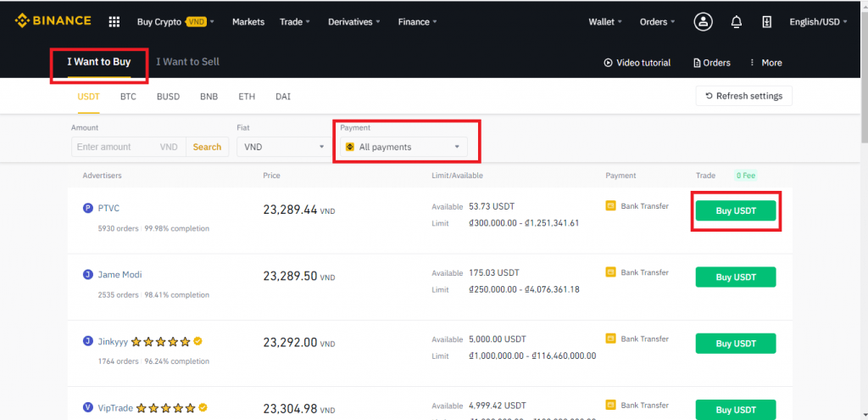Screen dimensions: 868x420
Task: Open the user profile icon
Action: coord(703,21)
